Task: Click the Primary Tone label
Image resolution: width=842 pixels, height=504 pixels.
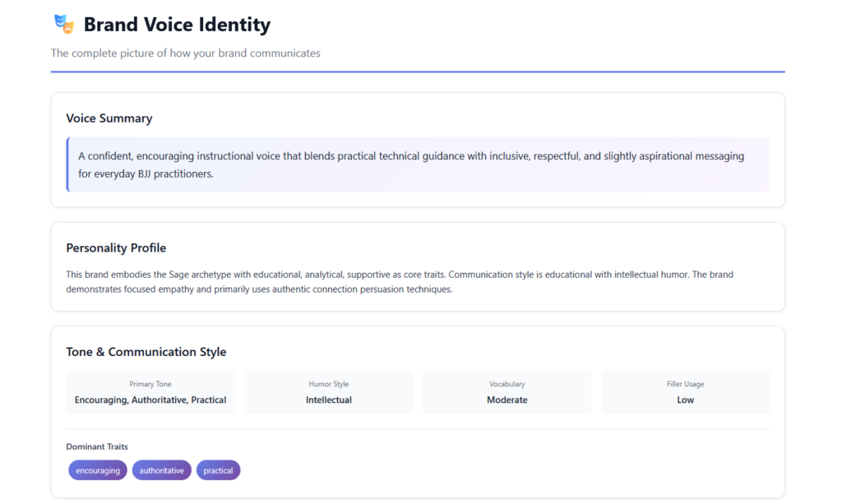Action: point(150,384)
